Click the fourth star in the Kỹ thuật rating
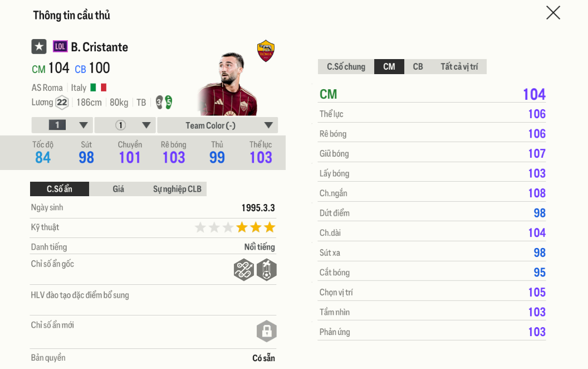Viewport: 588px width, 369px height. pyautogui.click(x=242, y=227)
